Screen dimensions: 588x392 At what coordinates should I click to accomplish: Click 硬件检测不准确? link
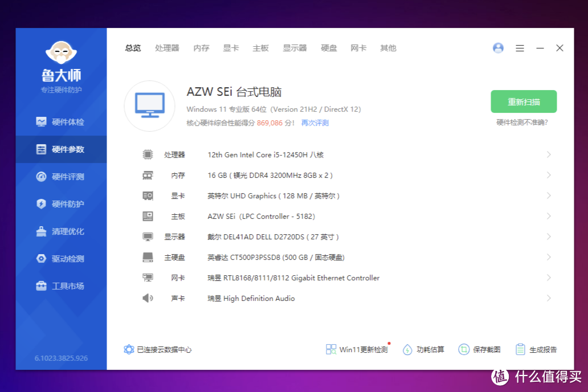pos(522,122)
